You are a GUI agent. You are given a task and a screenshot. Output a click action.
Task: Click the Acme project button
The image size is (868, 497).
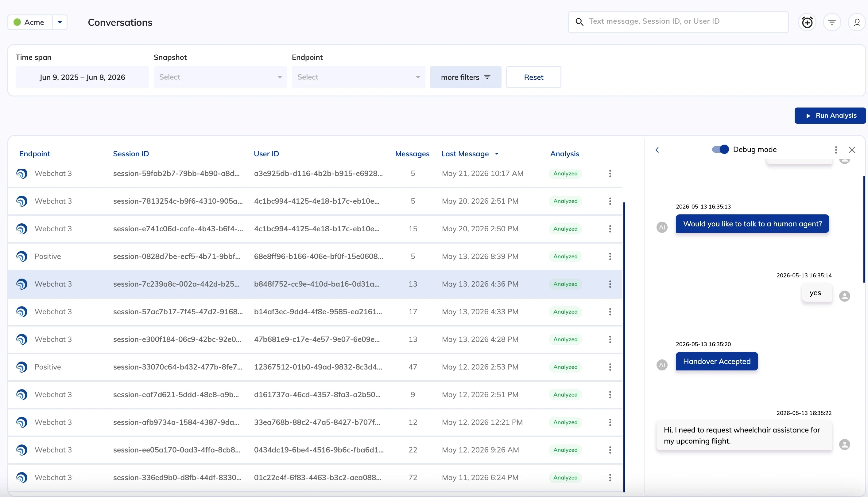click(x=30, y=22)
